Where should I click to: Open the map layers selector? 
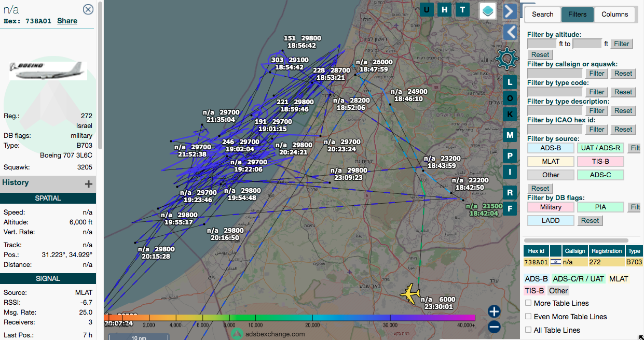487,11
